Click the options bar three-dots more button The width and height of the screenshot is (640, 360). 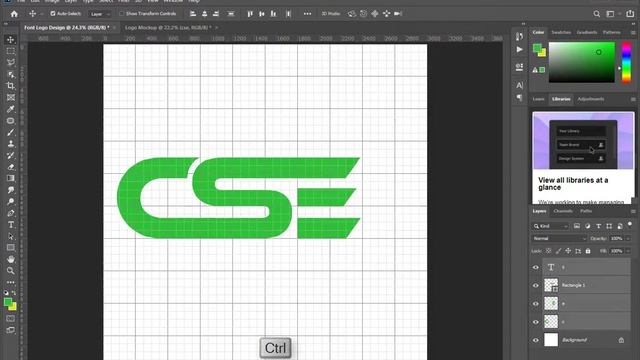click(307, 14)
